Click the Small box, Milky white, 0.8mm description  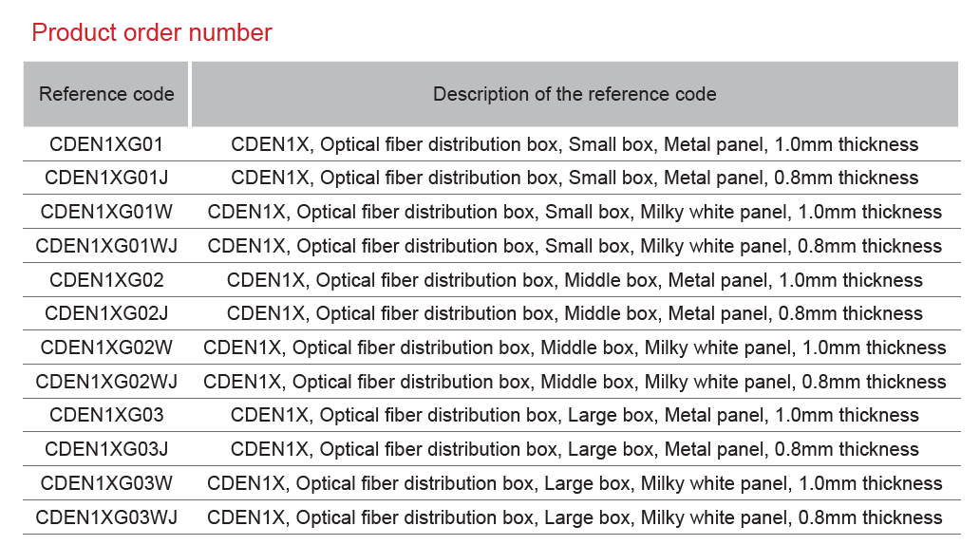(575, 246)
